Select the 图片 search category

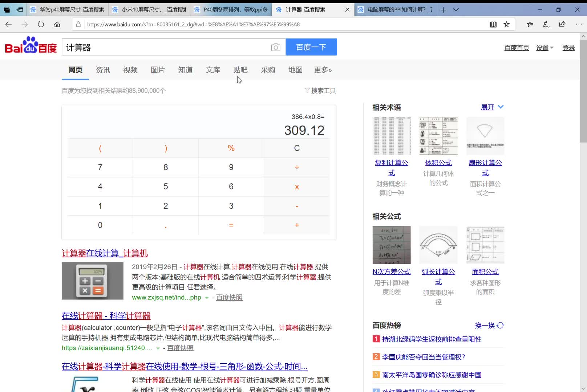click(x=158, y=70)
